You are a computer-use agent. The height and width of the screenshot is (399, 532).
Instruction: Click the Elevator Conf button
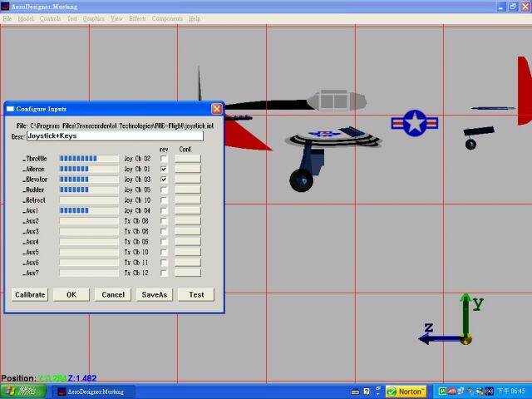[x=188, y=180]
